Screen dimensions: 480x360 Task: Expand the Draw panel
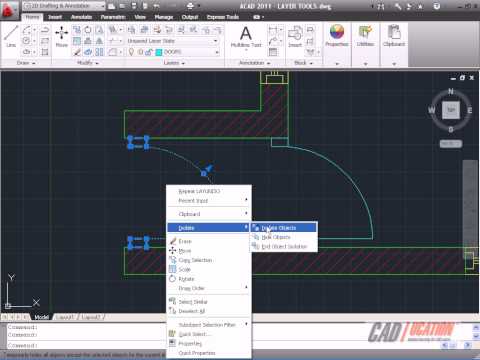[x=26, y=63]
